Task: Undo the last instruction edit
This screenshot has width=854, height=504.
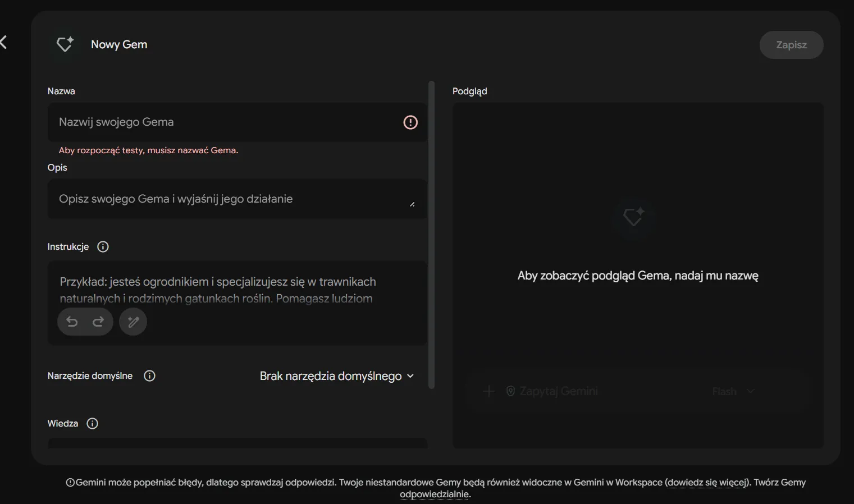Action: (72, 322)
